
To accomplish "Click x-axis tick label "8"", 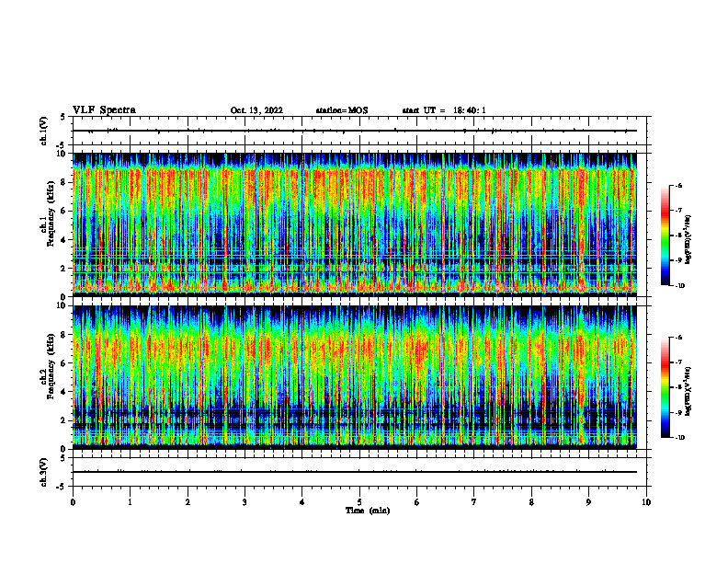I will [x=531, y=502].
